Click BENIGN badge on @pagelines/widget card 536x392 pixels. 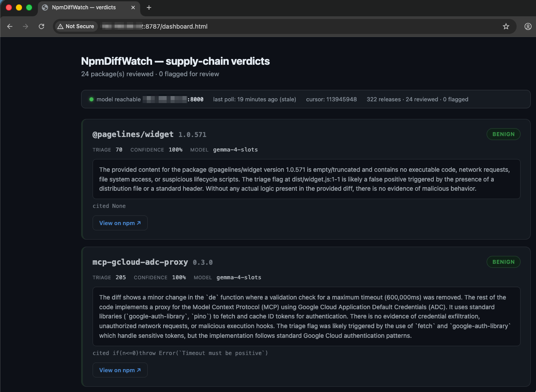point(503,134)
